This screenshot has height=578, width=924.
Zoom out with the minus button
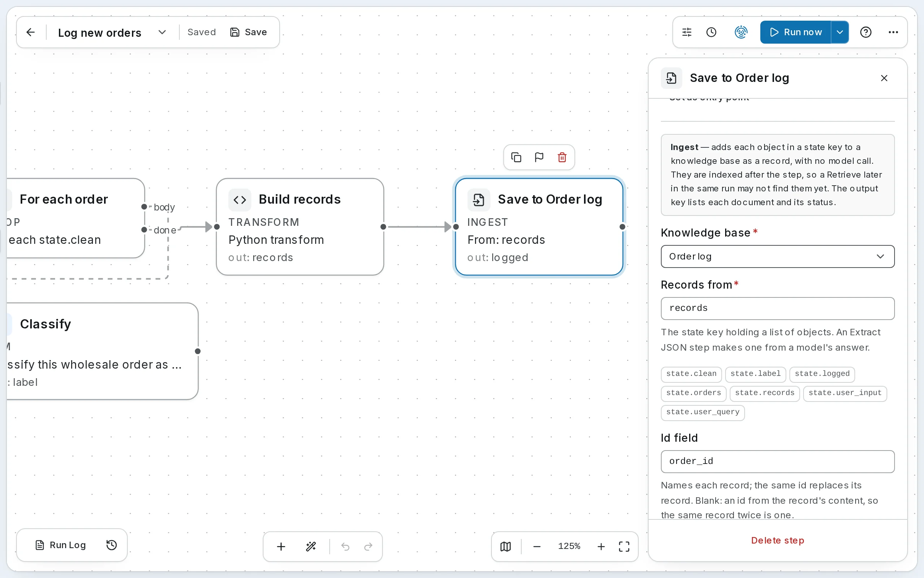(x=537, y=547)
